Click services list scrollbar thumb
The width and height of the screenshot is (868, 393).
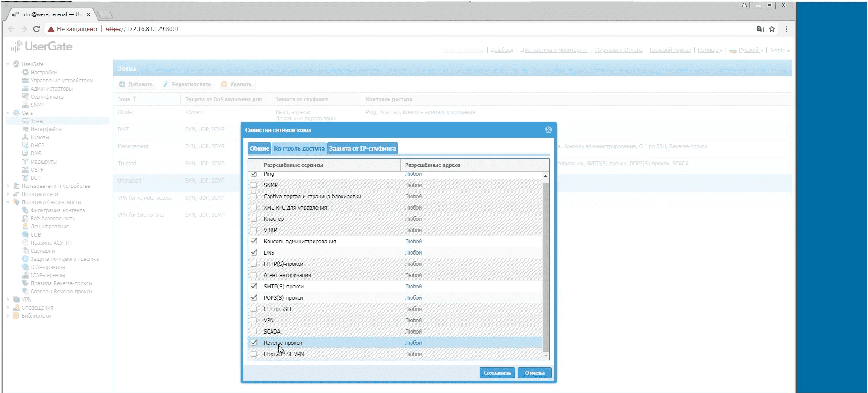pos(545,267)
